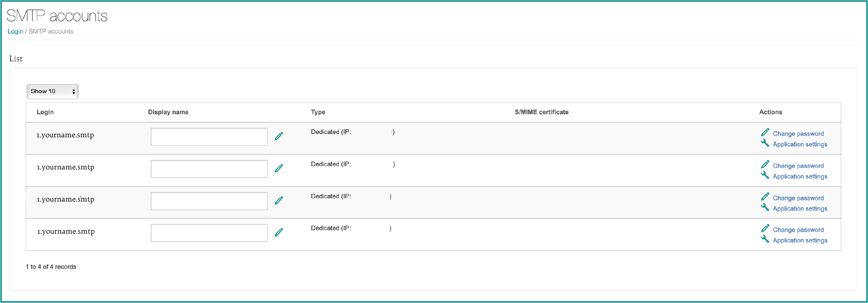Click the wrench icon in the last row
This screenshot has height=303, width=868.
coord(765,239)
